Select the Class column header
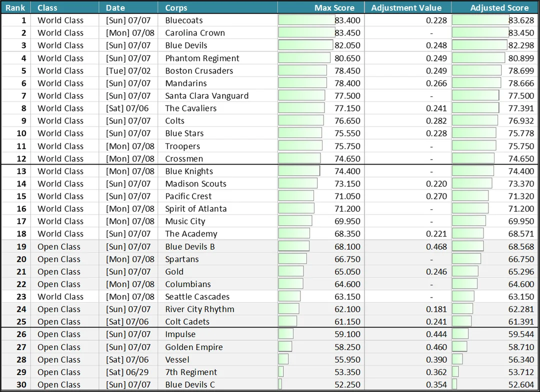This screenshot has height=392, width=540. (x=64, y=7)
